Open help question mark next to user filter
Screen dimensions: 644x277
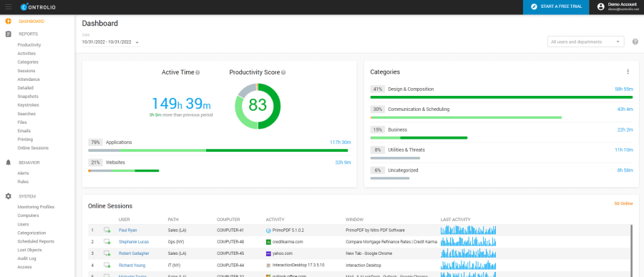click(x=635, y=42)
